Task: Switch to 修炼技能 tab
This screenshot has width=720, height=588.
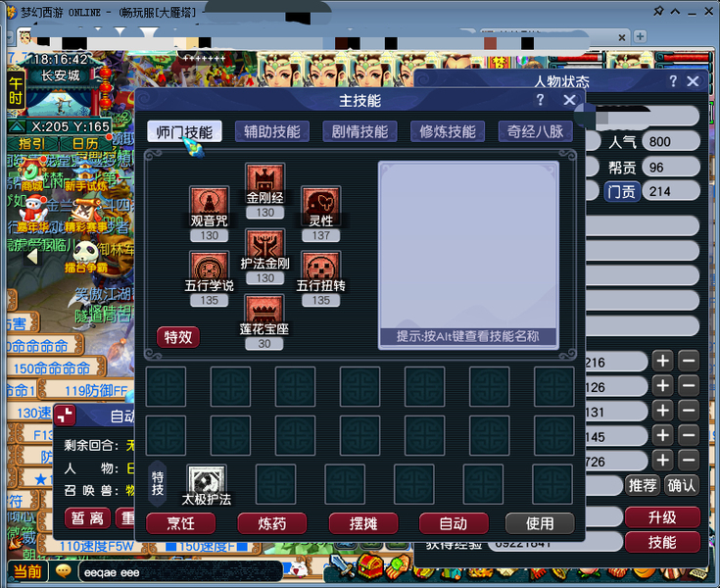Action: pos(448,132)
